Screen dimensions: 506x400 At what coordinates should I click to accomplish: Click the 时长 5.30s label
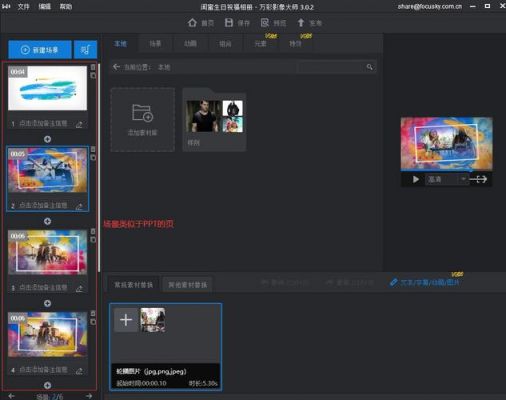(x=203, y=383)
